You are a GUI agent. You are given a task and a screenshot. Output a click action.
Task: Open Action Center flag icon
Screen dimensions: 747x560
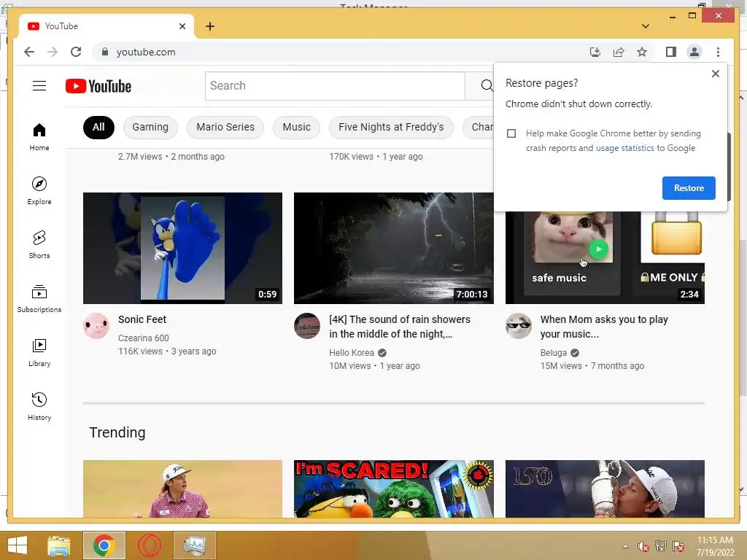678,546
